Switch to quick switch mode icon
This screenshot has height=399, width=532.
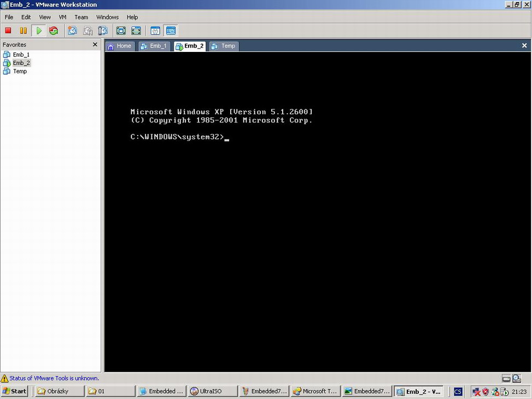tap(136, 31)
